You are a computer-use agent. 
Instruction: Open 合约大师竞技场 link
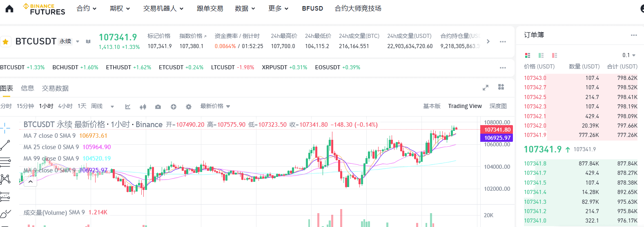pyautogui.click(x=358, y=8)
